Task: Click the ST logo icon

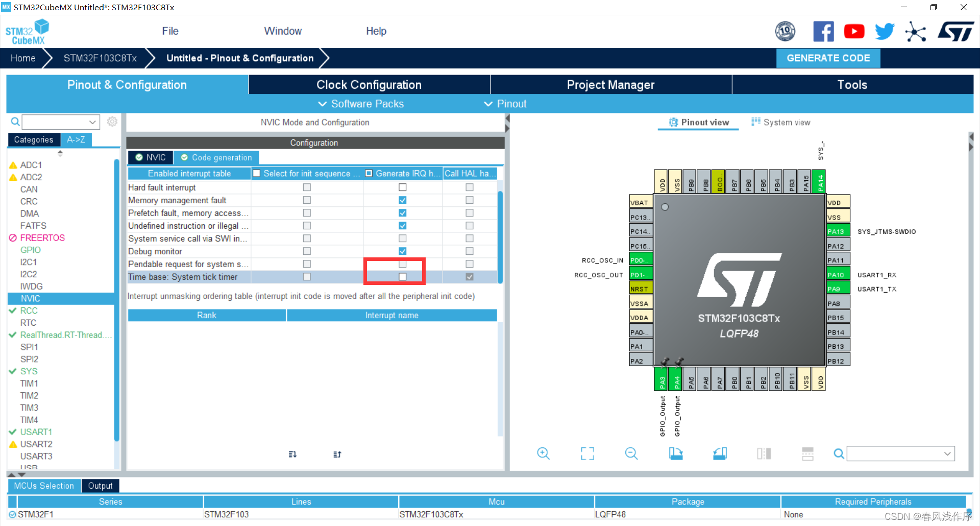Action: [x=956, y=32]
